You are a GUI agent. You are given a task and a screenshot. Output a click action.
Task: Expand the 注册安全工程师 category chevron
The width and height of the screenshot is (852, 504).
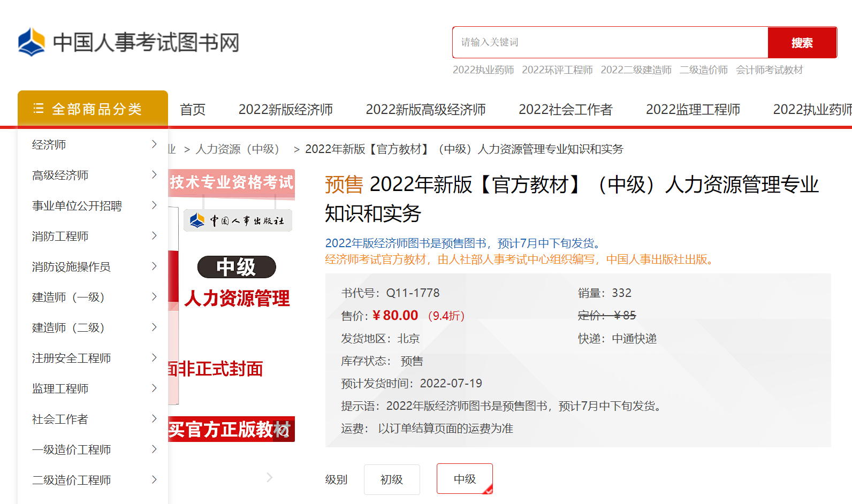[x=154, y=357]
